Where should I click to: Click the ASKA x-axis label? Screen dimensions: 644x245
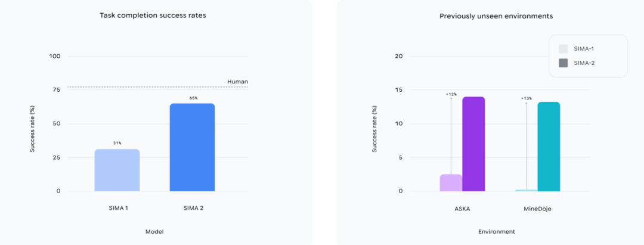pyautogui.click(x=462, y=208)
